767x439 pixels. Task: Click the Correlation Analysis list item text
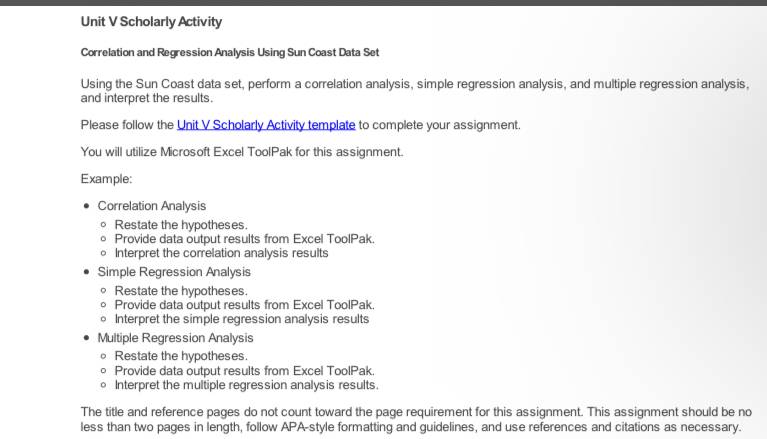point(152,206)
